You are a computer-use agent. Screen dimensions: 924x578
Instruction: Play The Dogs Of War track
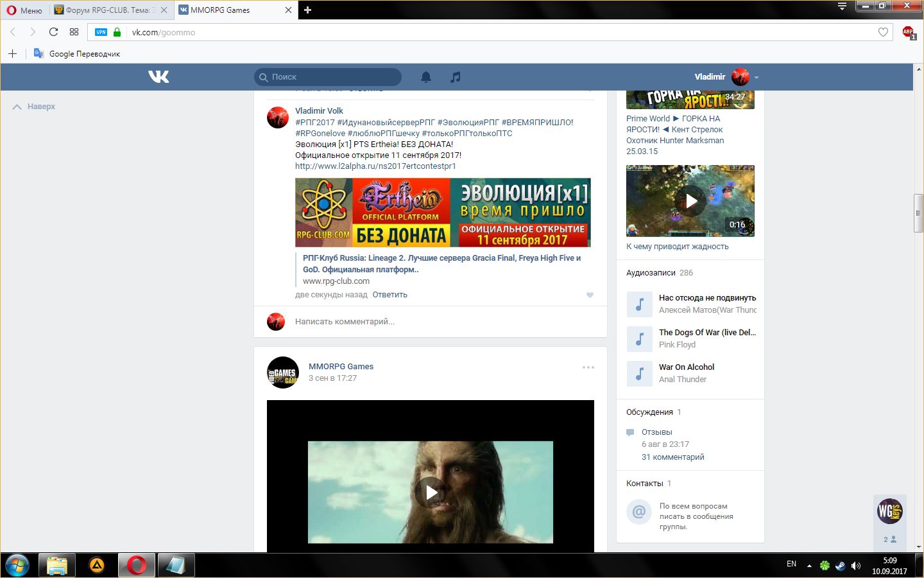pyautogui.click(x=639, y=339)
